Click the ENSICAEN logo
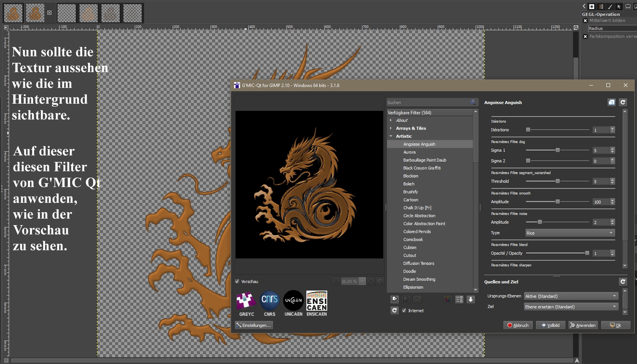 pos(317,303)
